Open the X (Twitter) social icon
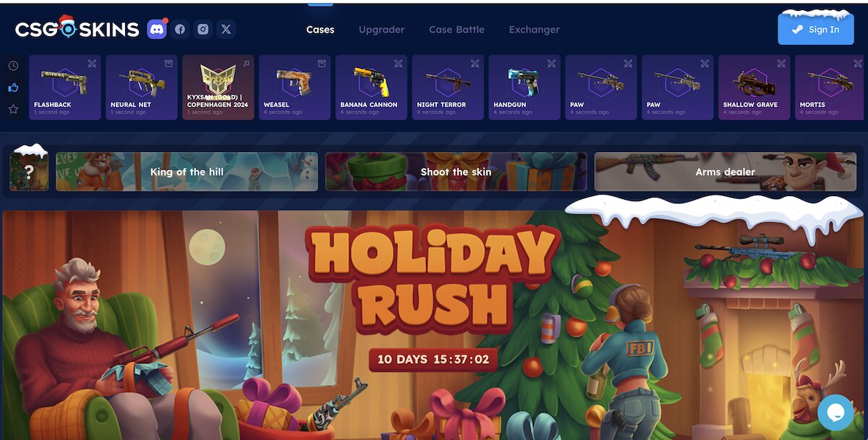The width and height of the screenshot is (868, 440). tap(226, 30)
